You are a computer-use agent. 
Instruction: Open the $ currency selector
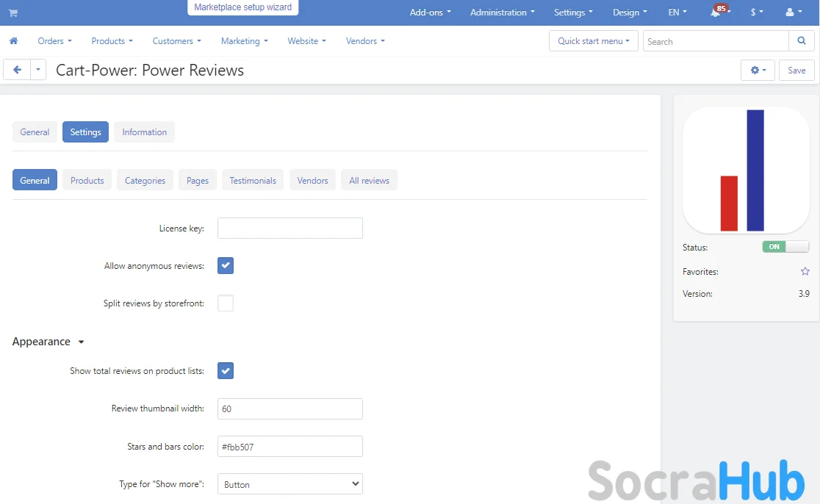[x=757, y=12]
